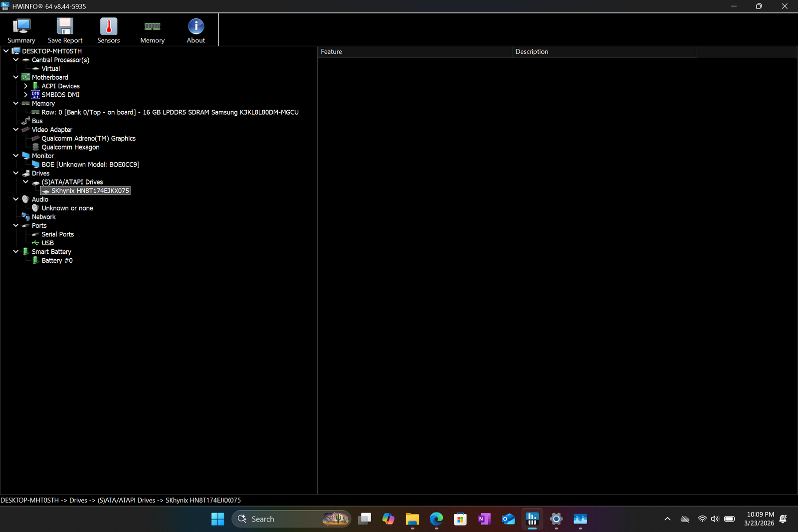
Task: Collapse the Video Adapter branch
Action: pyautogui.click(x=16, y=130)
